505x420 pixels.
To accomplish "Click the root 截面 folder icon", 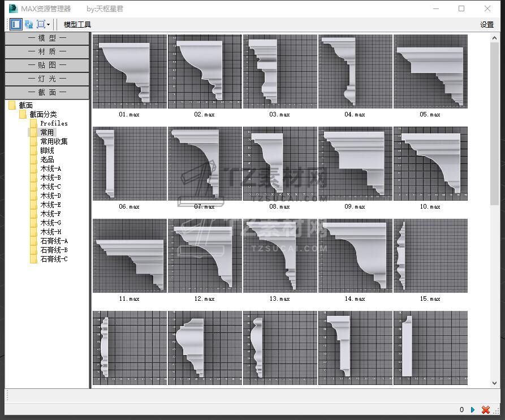I will (12, 105).
